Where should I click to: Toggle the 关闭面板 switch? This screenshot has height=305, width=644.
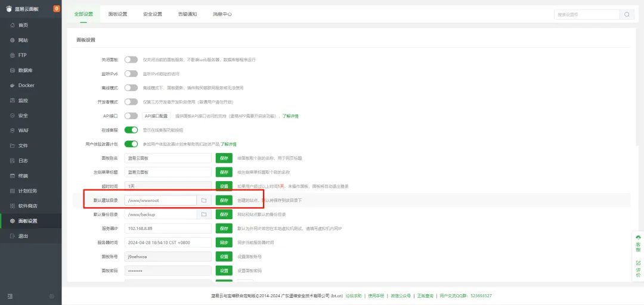click(x=131, y=60)
